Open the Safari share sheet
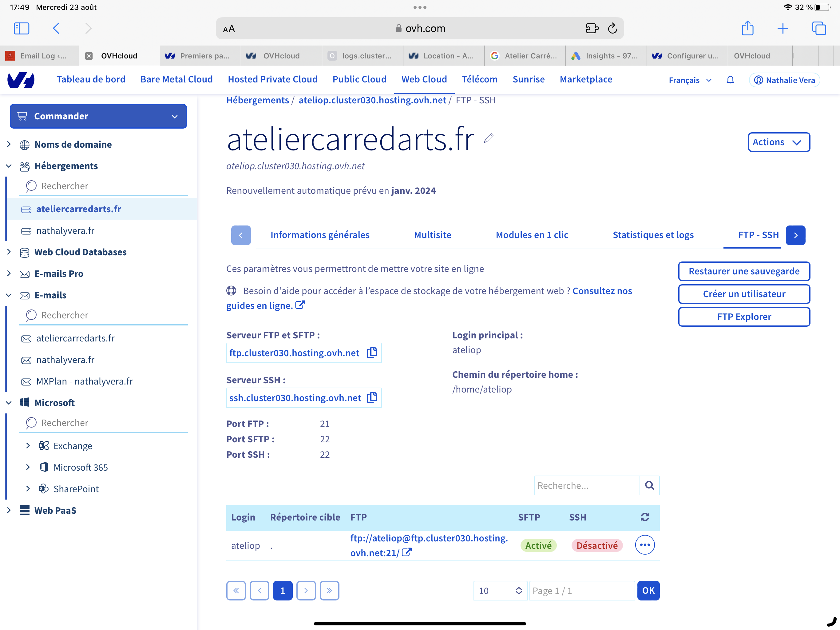The height and width of the screenshot is (630, 840). [747, 29]
